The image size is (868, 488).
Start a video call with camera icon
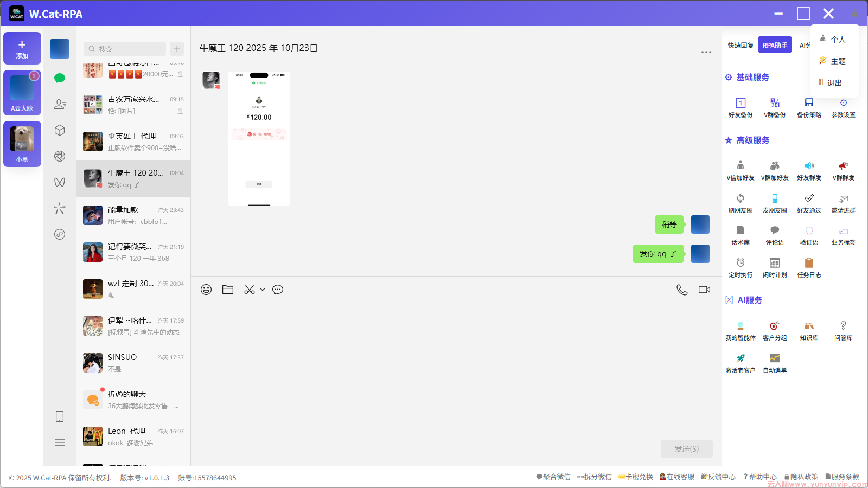[704, 290]
